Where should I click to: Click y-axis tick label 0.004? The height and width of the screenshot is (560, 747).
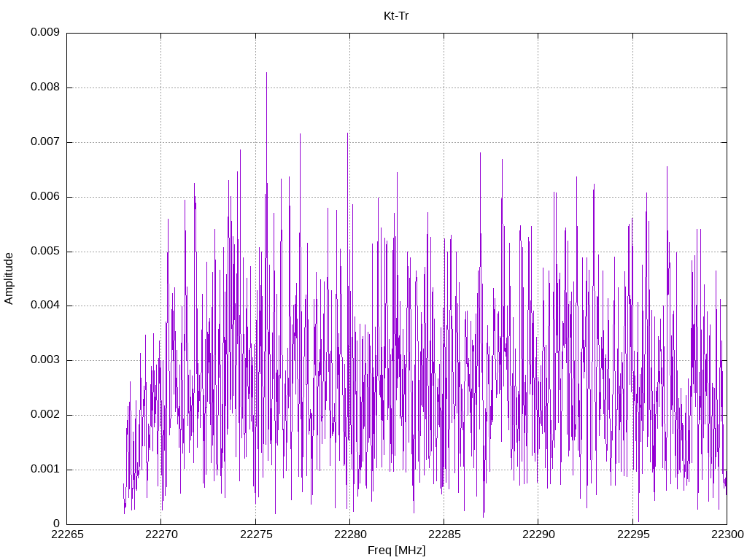[45, 306]
